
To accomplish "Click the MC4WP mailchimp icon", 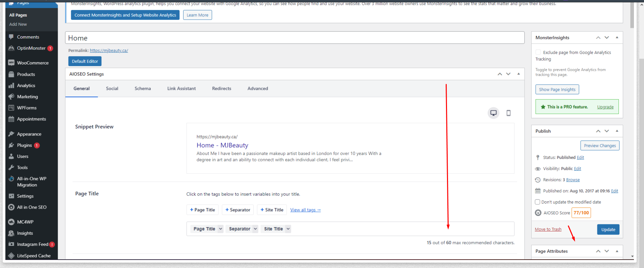I will 11,222.
